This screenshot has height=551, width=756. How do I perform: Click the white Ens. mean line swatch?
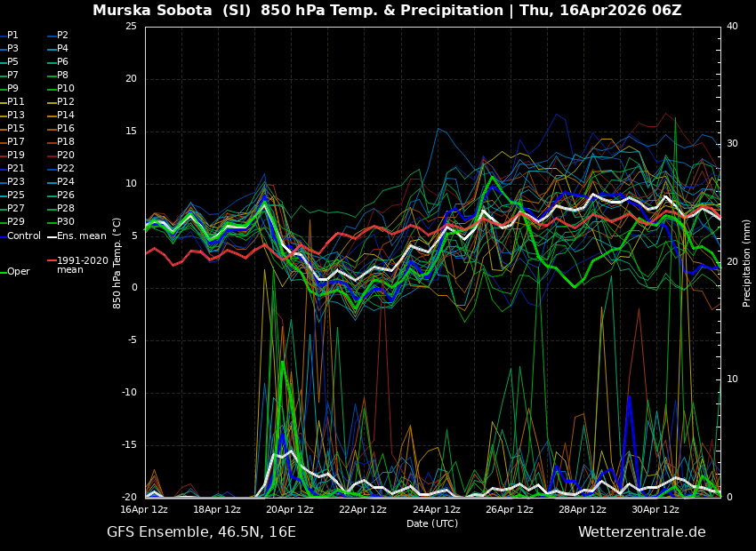(51, 236)
